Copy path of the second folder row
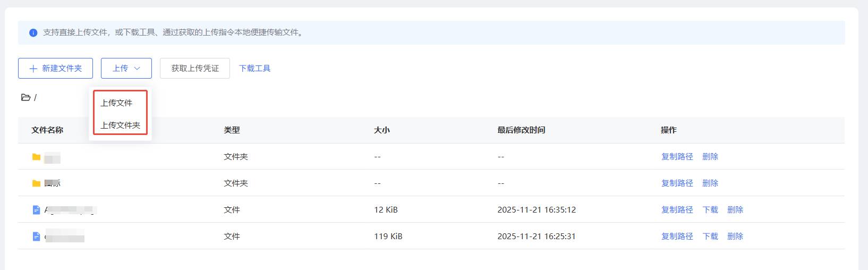The width and height of the screenshot is (868, 270). (677, 183)
